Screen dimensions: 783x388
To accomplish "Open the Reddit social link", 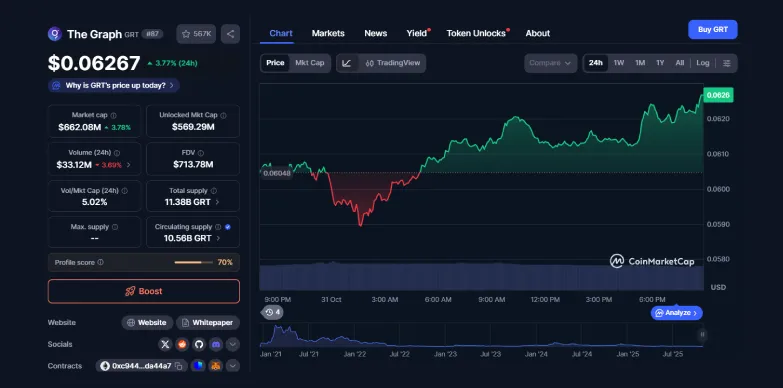I will click(182, 344).
